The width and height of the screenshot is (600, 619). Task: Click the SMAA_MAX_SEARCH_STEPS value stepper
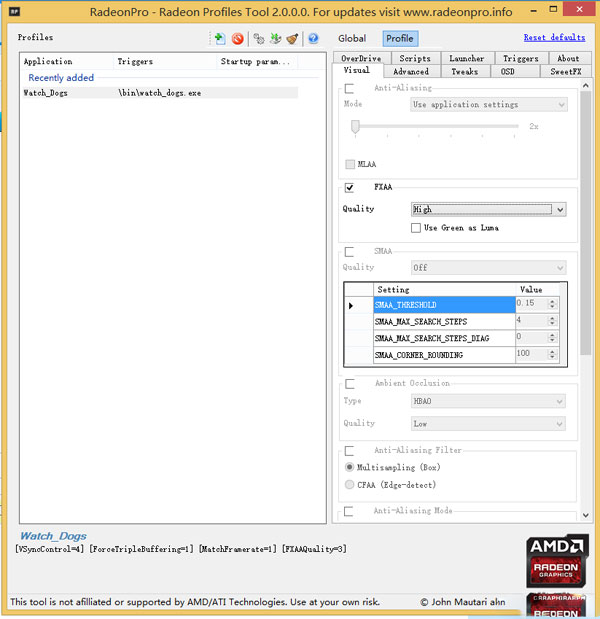click(x=552, y=321)
